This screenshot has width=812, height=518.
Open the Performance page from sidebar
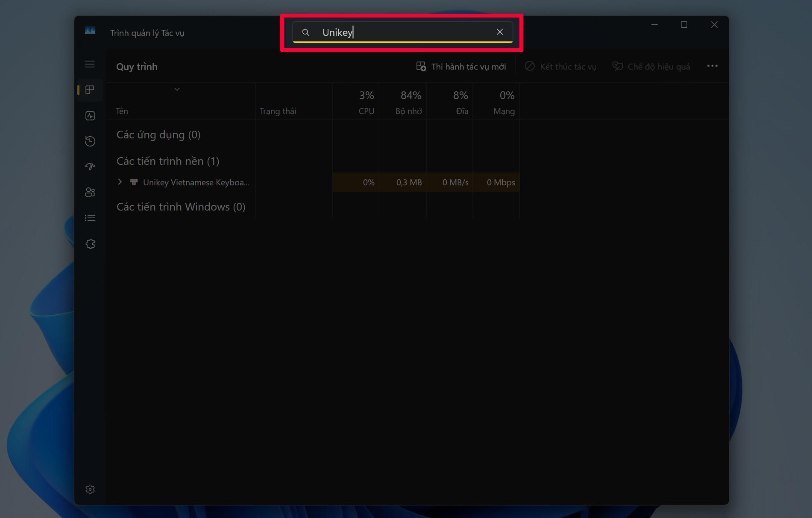point(90,116)
